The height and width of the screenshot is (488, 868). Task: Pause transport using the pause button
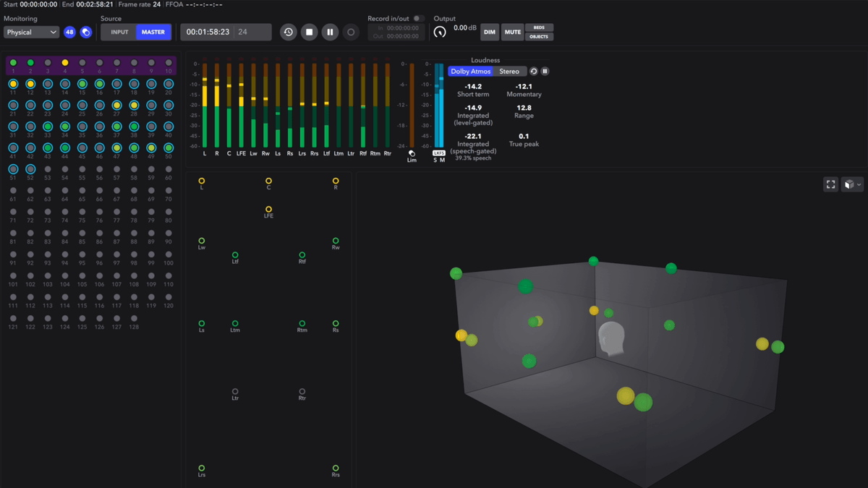tap(330, 32)
